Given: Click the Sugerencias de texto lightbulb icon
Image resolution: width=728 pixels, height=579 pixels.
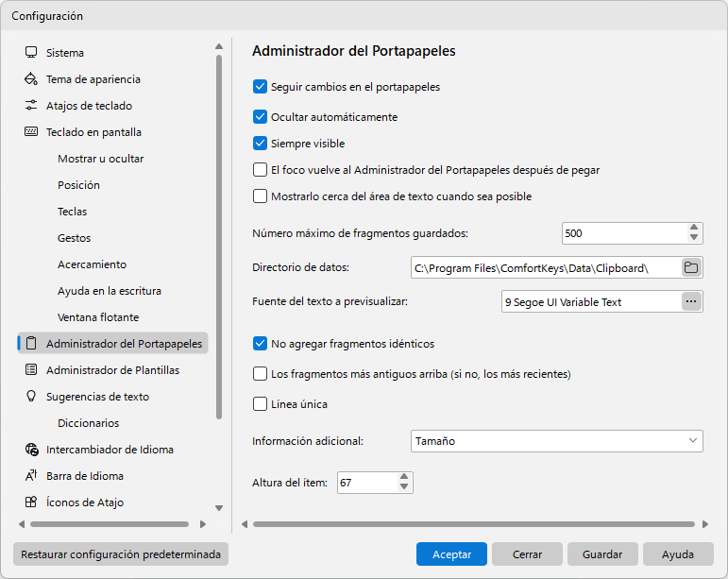Looking at the screenshot, I should pyautogui.click(x=31, y=396).
